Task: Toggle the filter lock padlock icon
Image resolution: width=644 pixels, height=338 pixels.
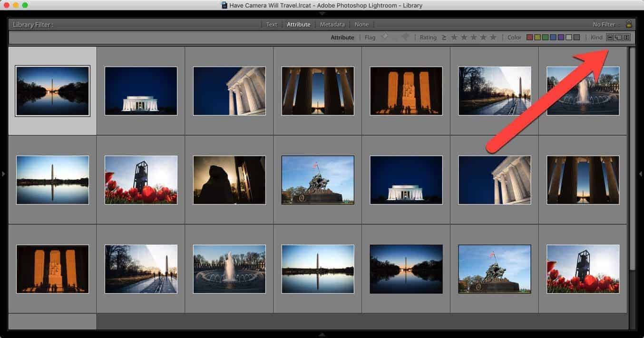Action: point(629,24)
